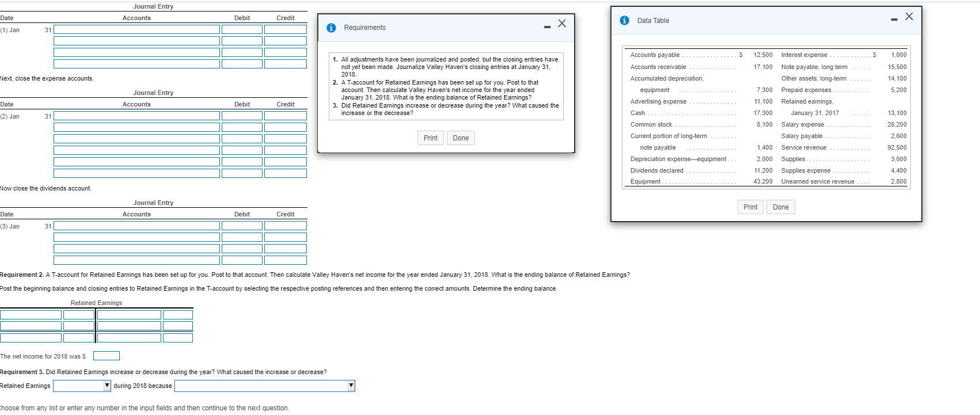Viewport: 980px width, 415px height.
Task: Click 'Dividends declared' row in Data Table
Action: coord(701,170)
